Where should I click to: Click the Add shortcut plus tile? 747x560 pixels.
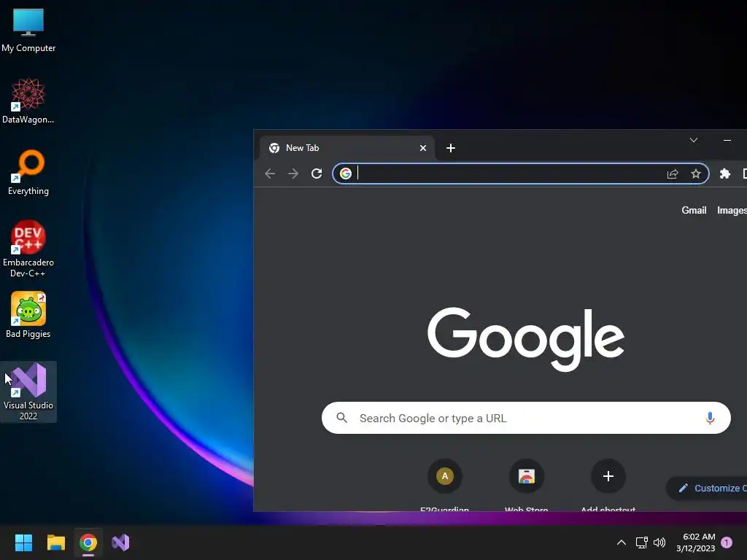[608, 485]
